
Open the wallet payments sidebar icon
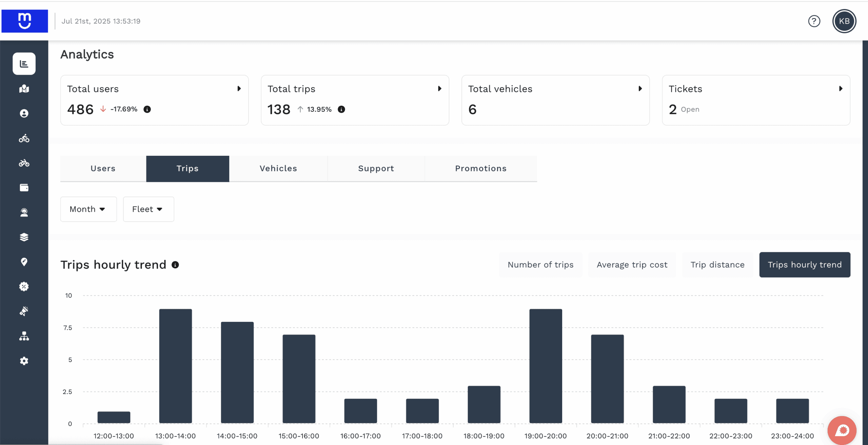24,188
